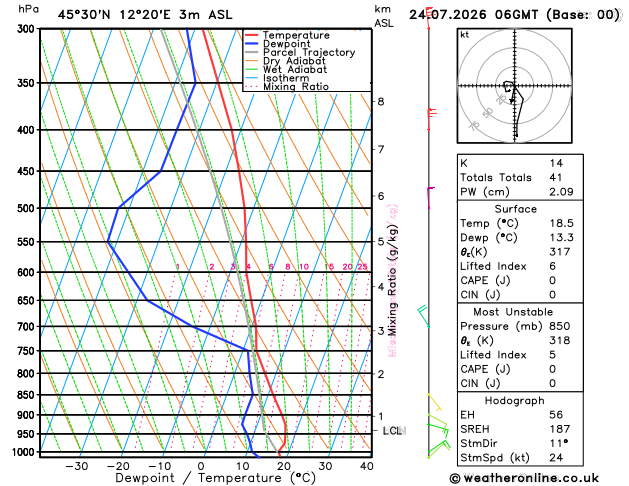Click the '300' pressure level label
Image resolution: width=629 pixels, height=486 pixels.
pos(28,29)
